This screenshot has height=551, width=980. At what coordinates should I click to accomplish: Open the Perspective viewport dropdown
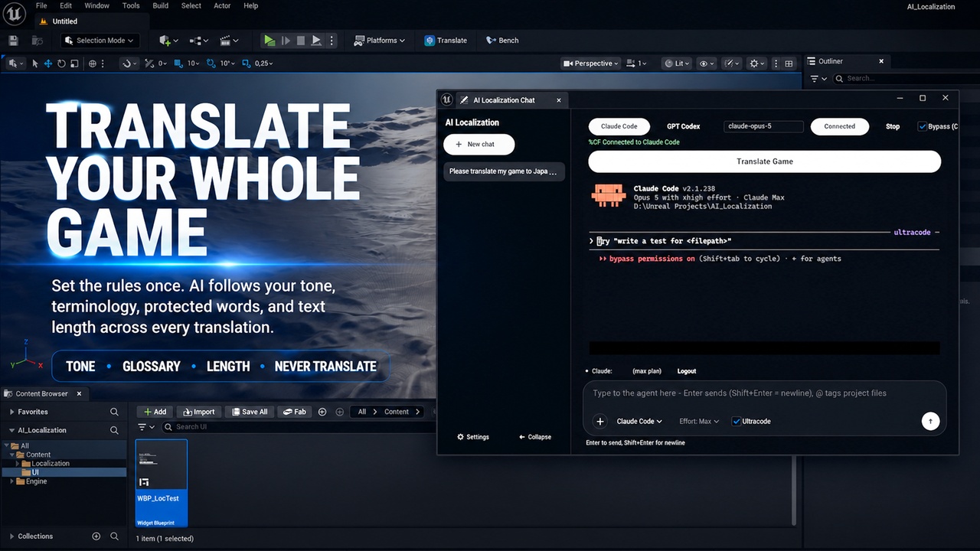pyautogui.click(x=590, y=64)
